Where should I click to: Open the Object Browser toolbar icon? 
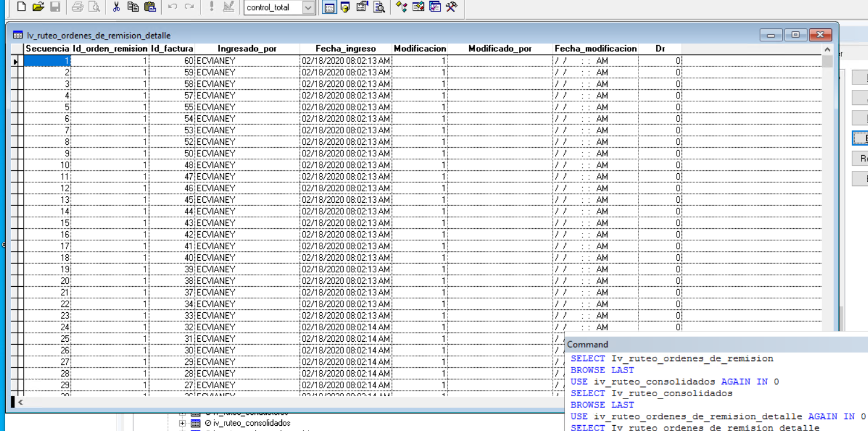click(418, 7)
